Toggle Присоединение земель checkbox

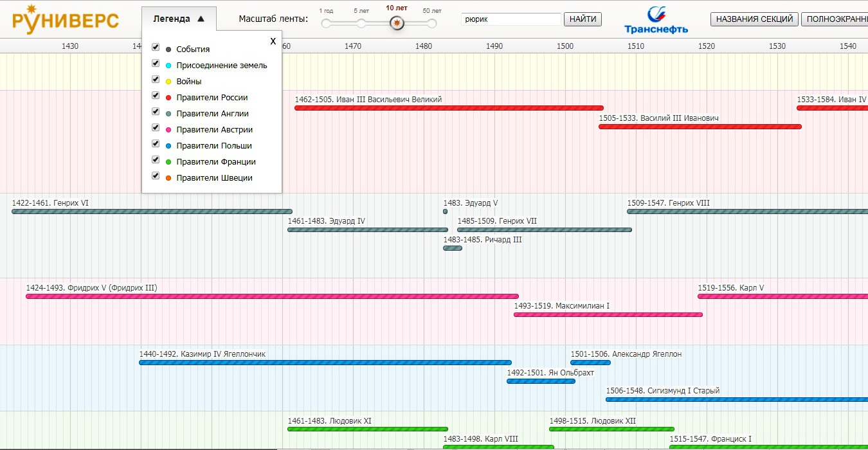coord(156,64)
